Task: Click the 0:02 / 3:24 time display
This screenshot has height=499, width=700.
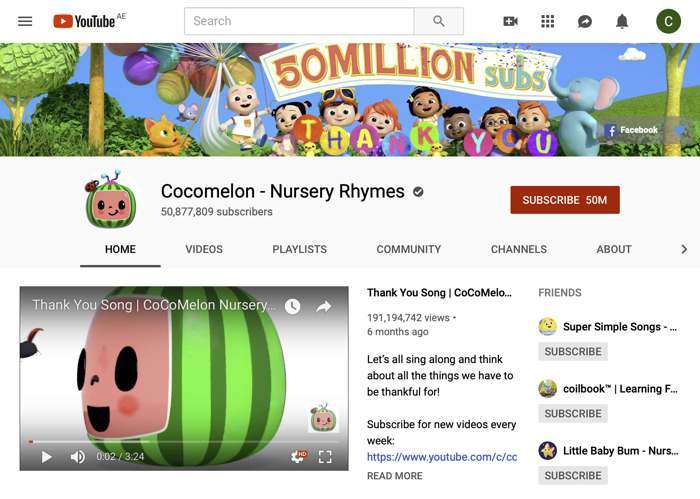Action: tap(120, 457)
